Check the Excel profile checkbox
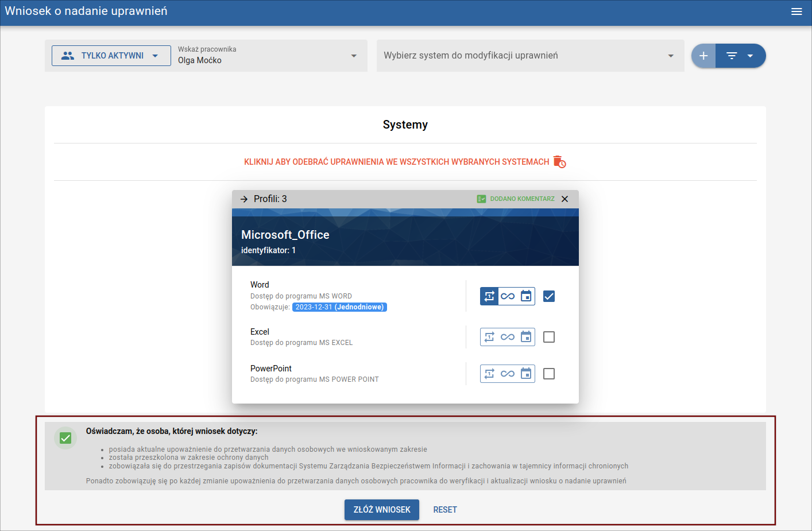Viewport: 812px width, 531px height. [x=549, y=337]
